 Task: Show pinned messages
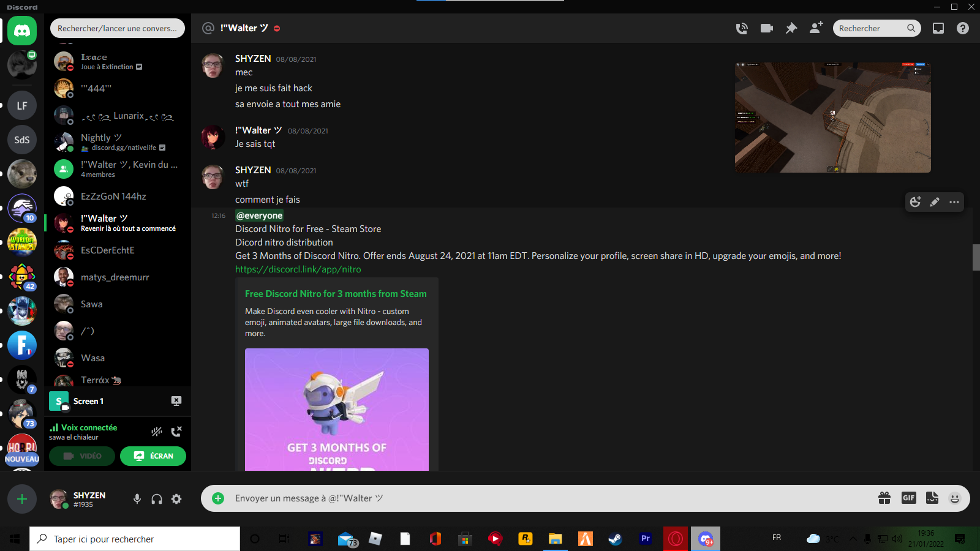(791, 28)
